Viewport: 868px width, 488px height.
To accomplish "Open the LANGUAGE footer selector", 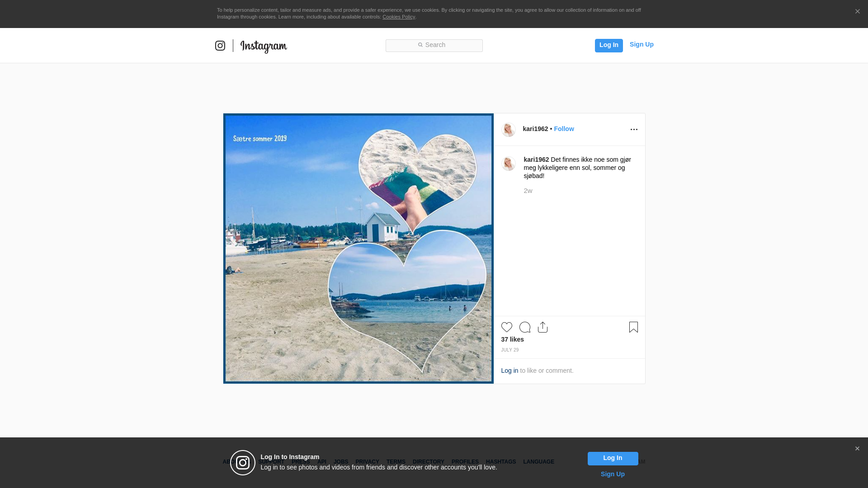I will [x=539, y=462].
